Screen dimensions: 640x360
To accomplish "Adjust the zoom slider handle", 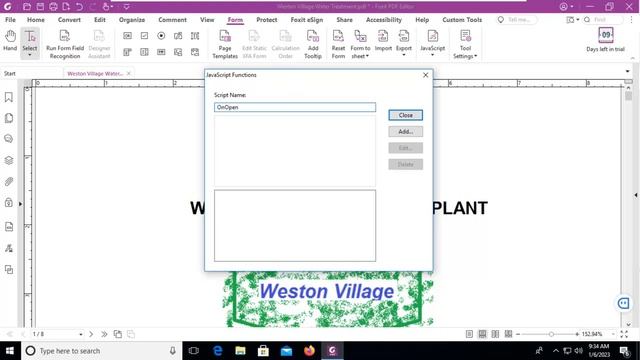I will point(551,334).
